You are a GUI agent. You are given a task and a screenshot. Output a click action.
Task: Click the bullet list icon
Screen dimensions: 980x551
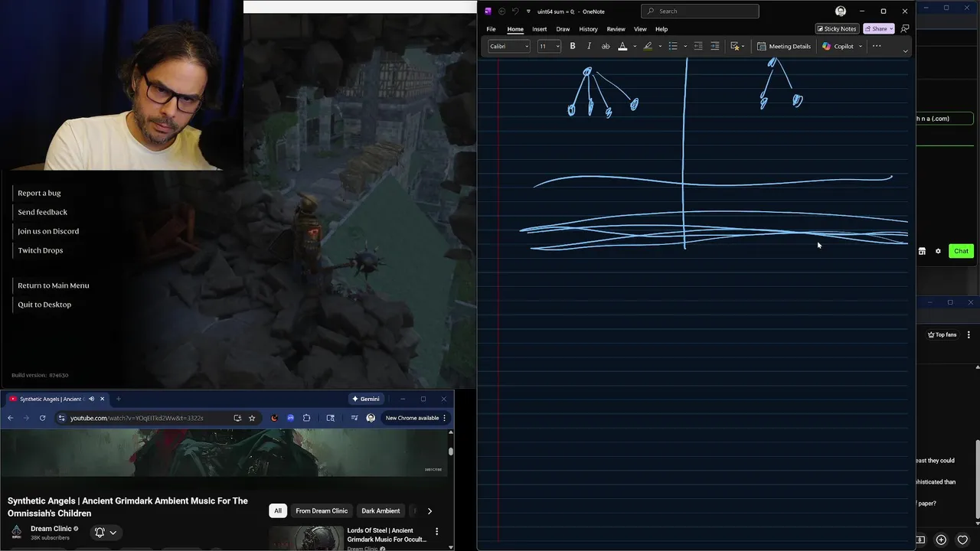tap(673, 46)
